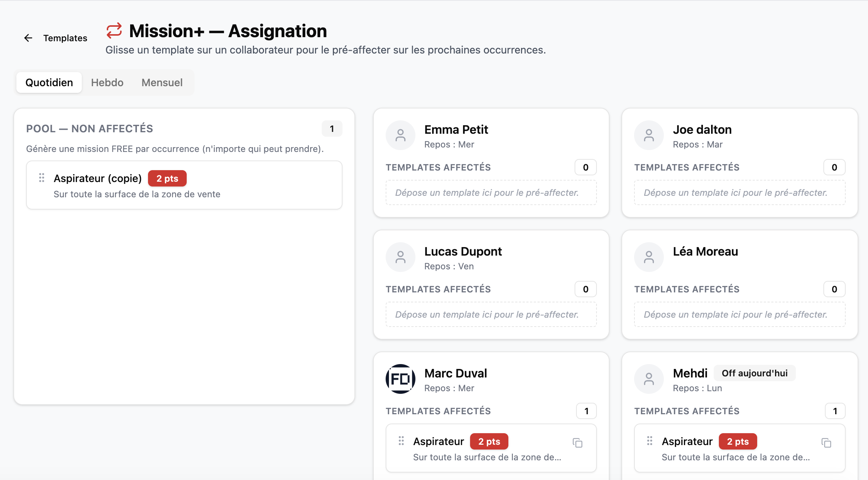Click Joe dalton's templates count 0
Viewport: 868px width, 480px height.
pyautogui.click(x=834, y=168)
